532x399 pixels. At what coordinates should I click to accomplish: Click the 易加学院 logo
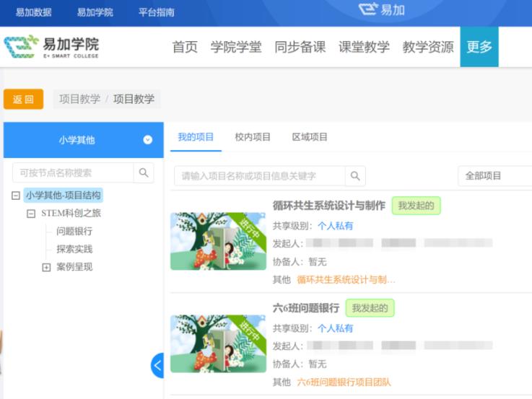pos(51,47)
